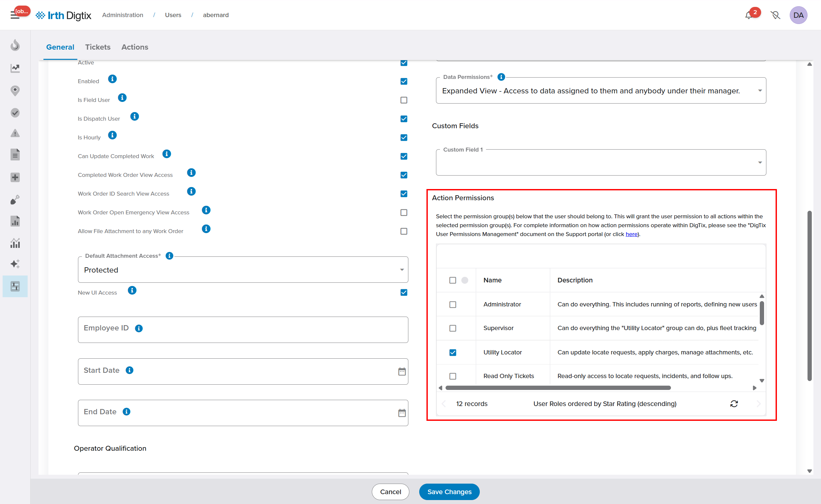Open the document sidebar icon
The image size is (821, 504).
(15, 155)
